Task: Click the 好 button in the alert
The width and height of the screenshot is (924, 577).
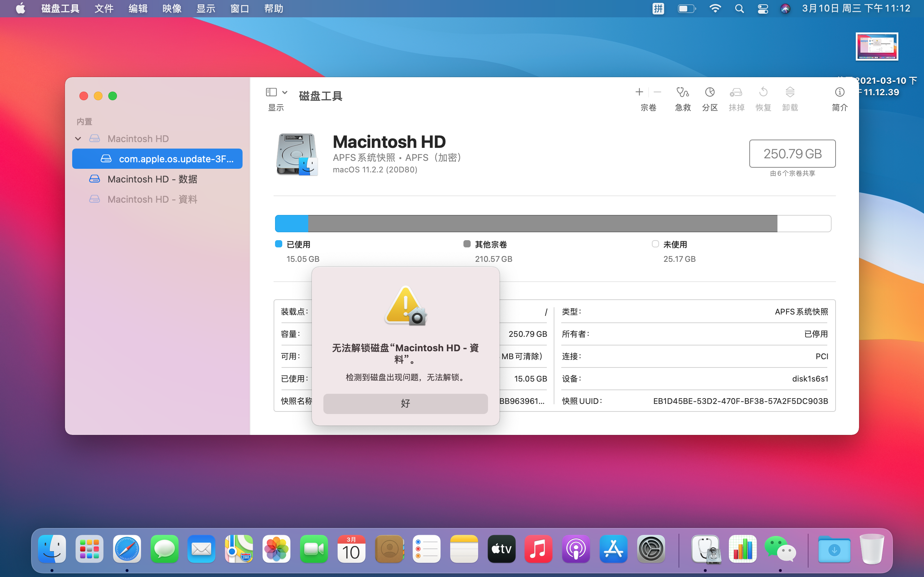Action: coord(405,404)
